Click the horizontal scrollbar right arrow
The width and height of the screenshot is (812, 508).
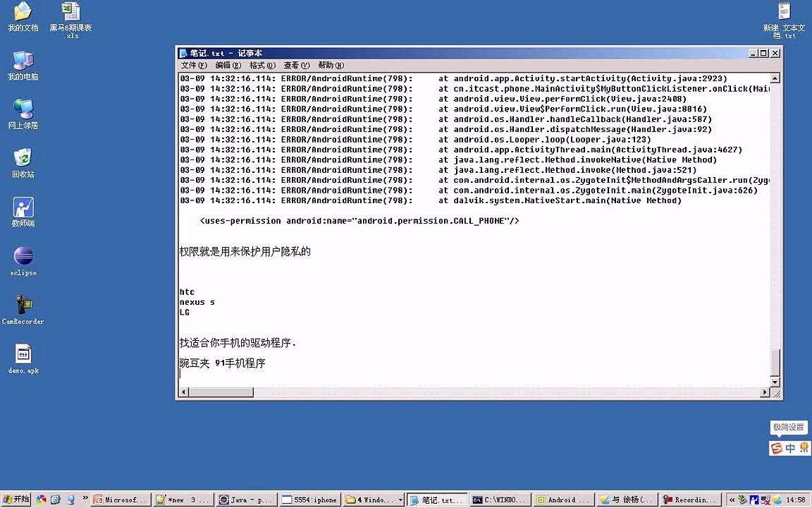[765, 392]
